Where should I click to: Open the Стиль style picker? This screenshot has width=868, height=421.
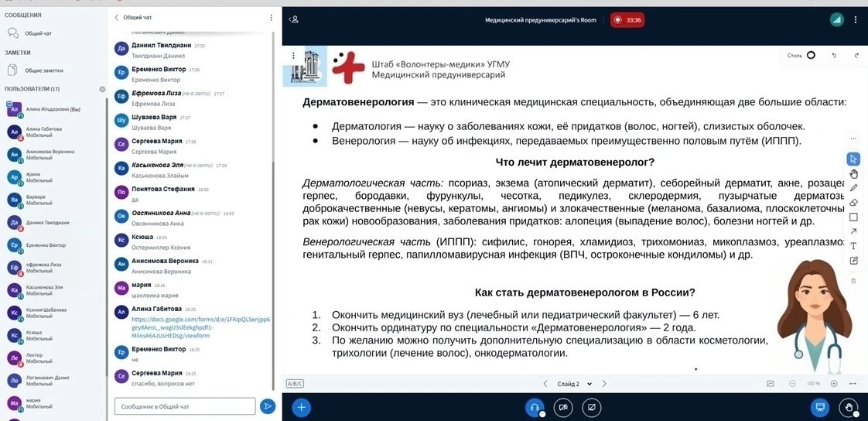pos(801,55)
